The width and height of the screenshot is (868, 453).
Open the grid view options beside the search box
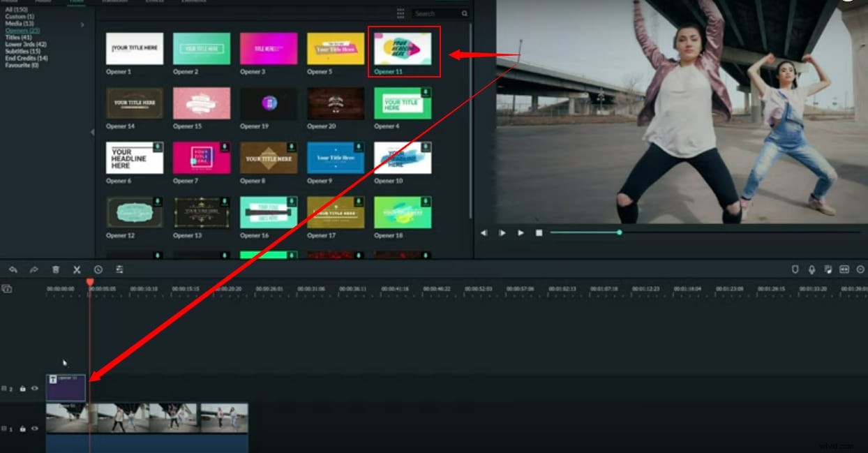pos(401,13)
